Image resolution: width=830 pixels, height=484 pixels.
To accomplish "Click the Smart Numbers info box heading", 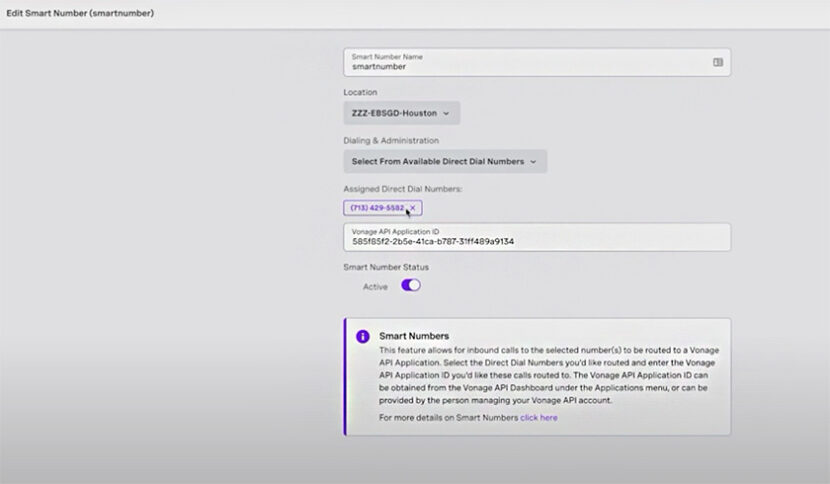I will (x=414, y=336).
